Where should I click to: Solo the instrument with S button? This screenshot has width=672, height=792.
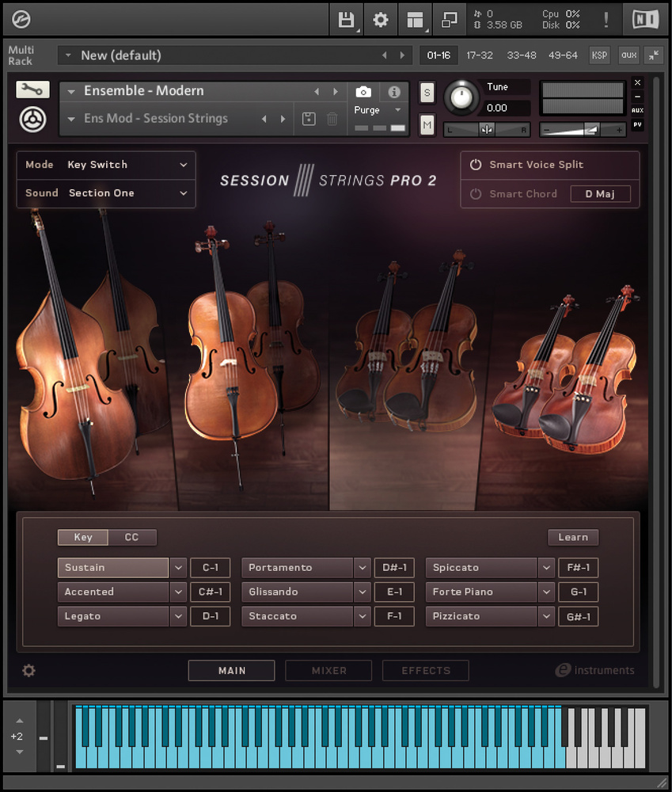click(427, 93)
